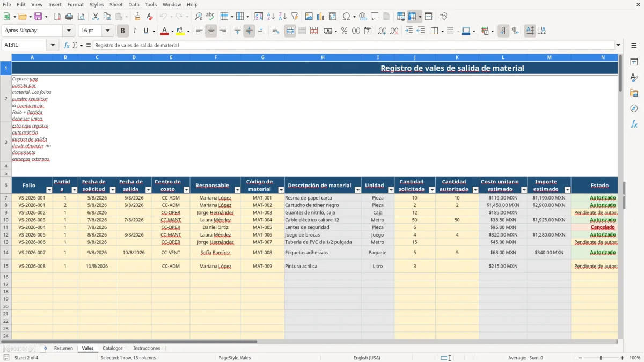
Task: Toggle Align Right
Action: pos(223,31)
